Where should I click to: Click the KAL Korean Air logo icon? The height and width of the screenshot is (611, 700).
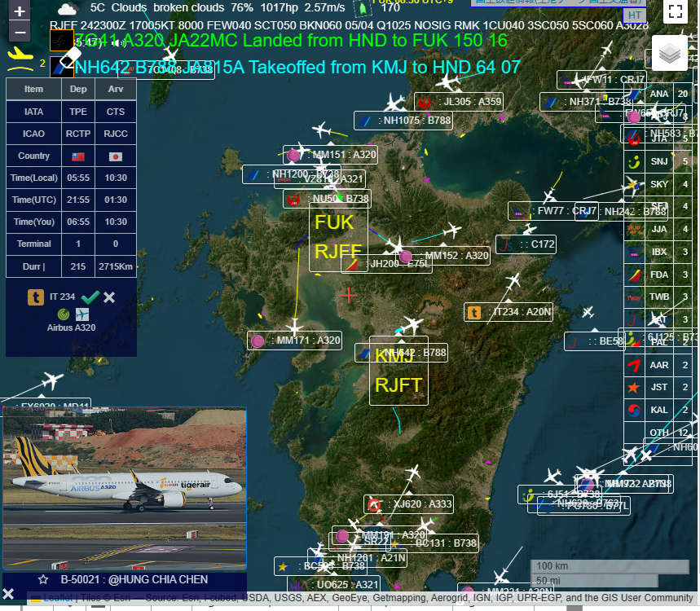(x=634, y=410)
